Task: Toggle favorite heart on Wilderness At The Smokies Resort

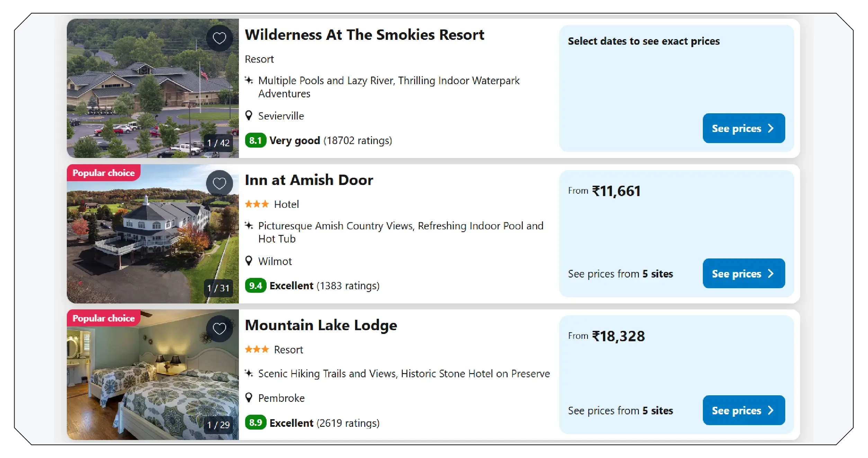Action: 219,38
